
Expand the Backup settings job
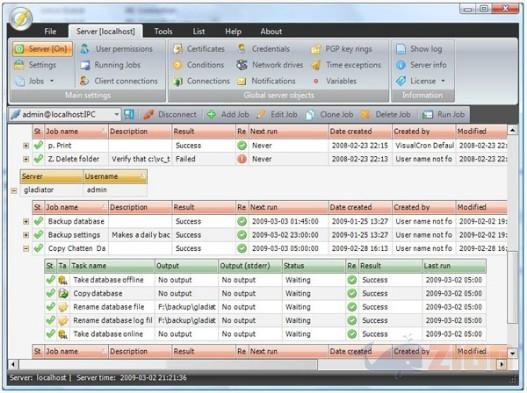point(26,235)
